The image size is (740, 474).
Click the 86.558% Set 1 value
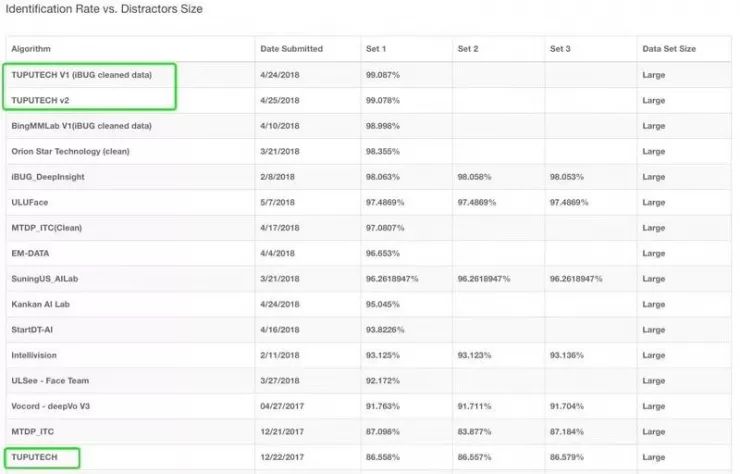tap(383, 457)
